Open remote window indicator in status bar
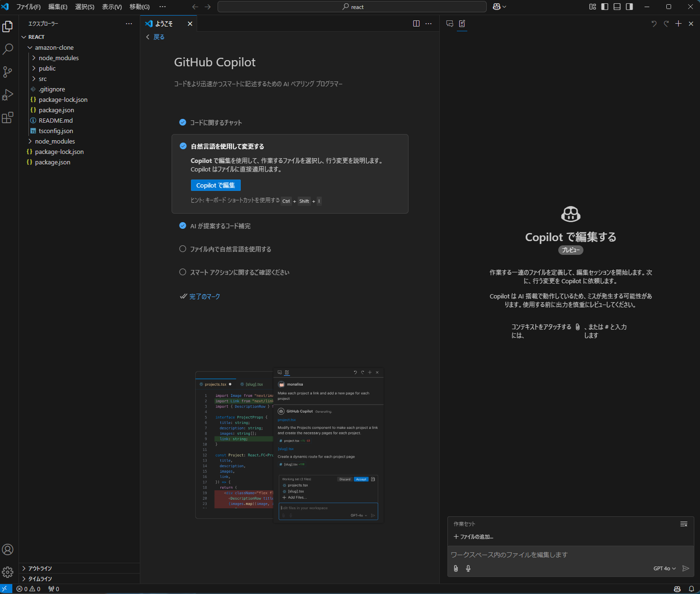 [6, 589]
